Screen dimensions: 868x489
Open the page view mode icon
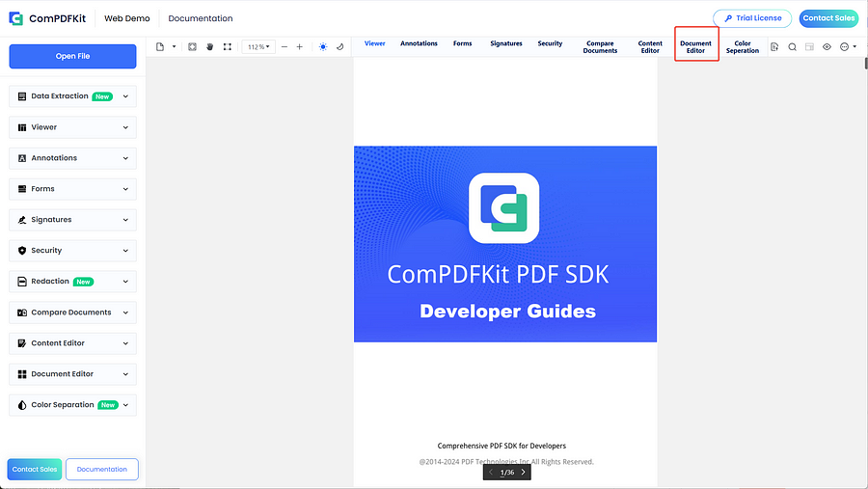(160, 47)
